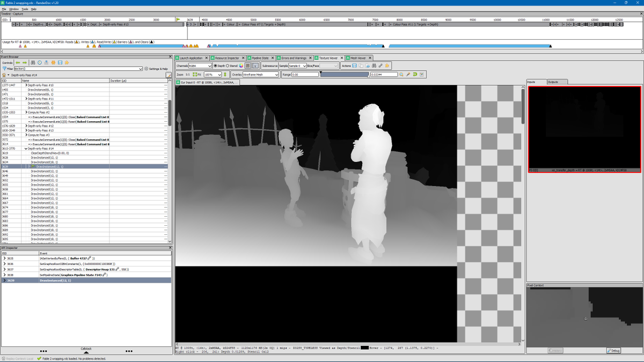Click the color wheel channel icon
The height and width of the screenshot is (362, 644).
coord(241,65)
